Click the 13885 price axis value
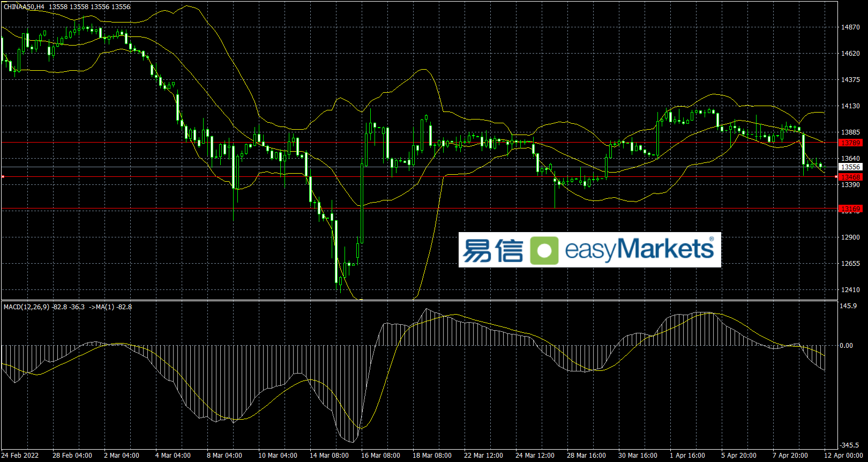 coord(850,132)
